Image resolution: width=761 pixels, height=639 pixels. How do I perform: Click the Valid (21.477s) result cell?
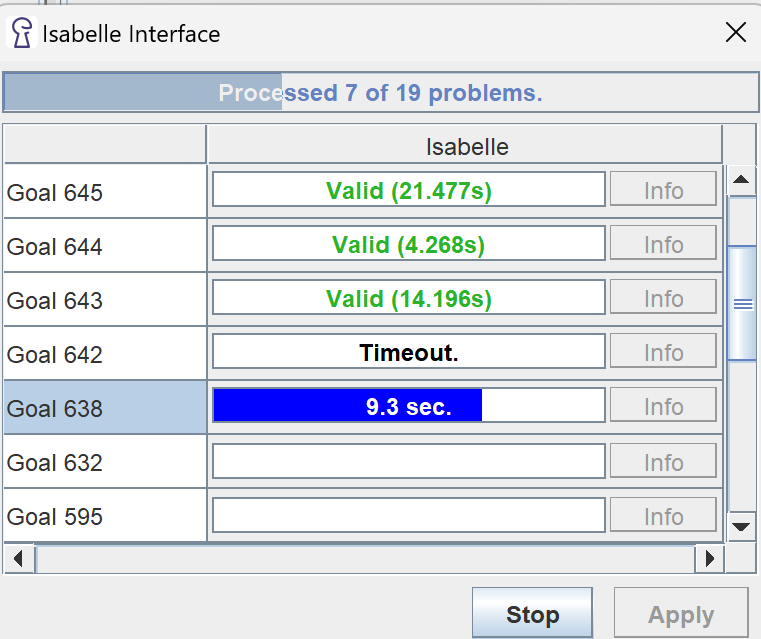(409, 189)
